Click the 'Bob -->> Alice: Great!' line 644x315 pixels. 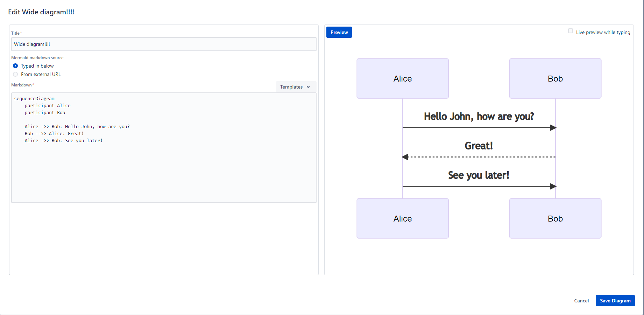[54, 134]
